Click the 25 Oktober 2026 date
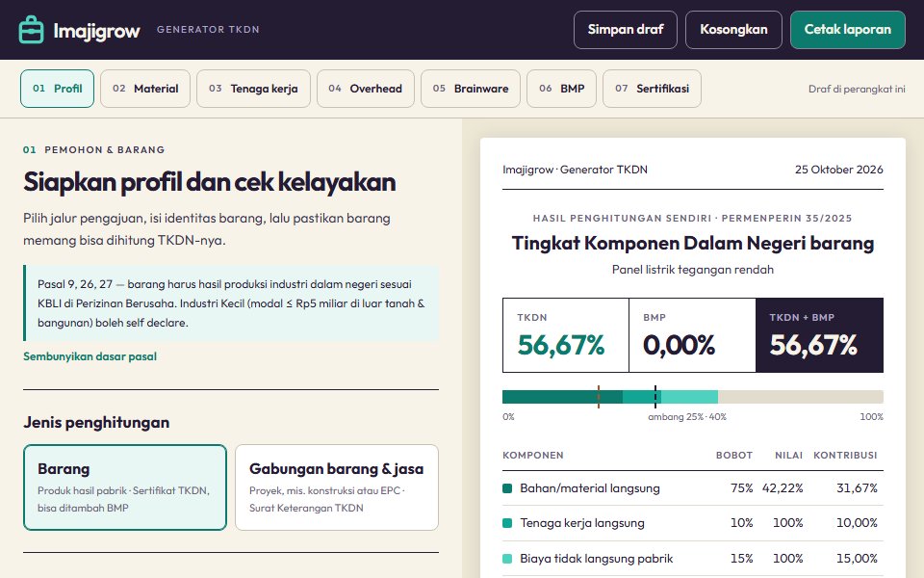Image resolution: width=924 pixels, height=578 pixels. click(839, 170)
